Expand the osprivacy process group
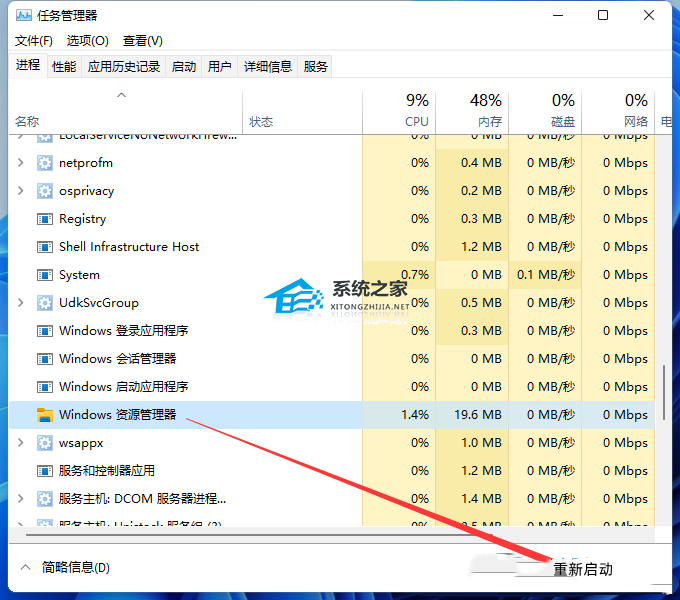This screenshot has width=680, height=600. pos(20,190)
